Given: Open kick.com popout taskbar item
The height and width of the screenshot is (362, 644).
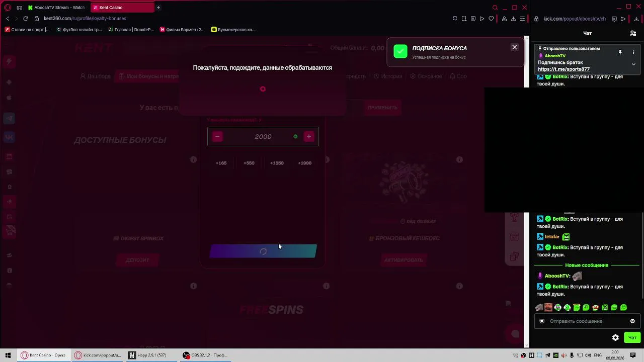Looking at the screenshot, I should click(98, 355).
